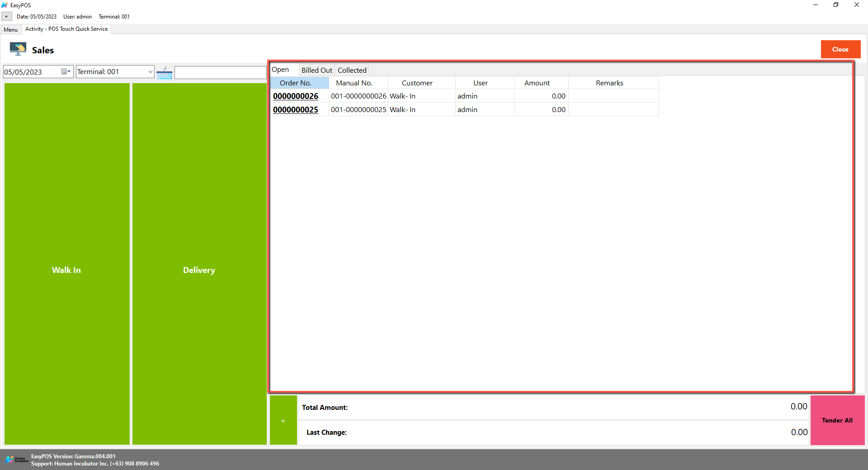
Task: Switch to the Collected tab
Action: 352,70
